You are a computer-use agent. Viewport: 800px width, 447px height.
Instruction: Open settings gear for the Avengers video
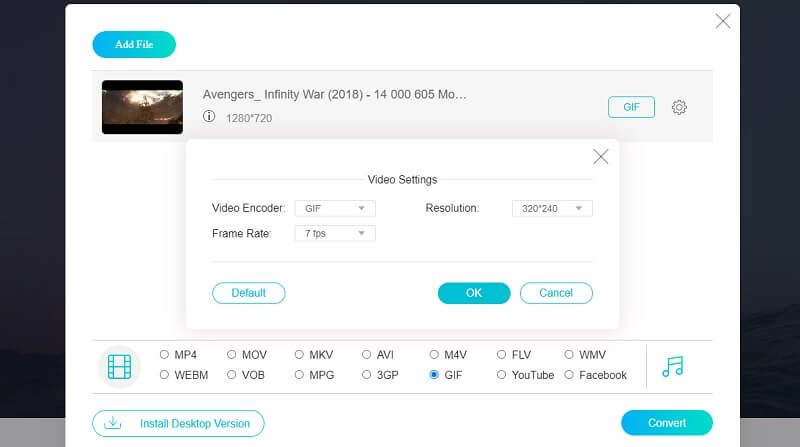click(x=679, y=107)
